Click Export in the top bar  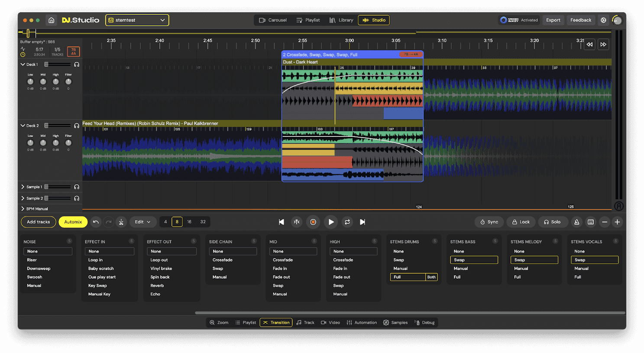point(553,20)
